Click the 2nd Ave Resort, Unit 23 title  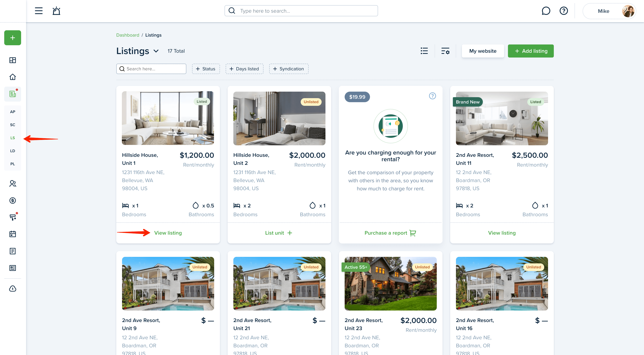[363, 324]
